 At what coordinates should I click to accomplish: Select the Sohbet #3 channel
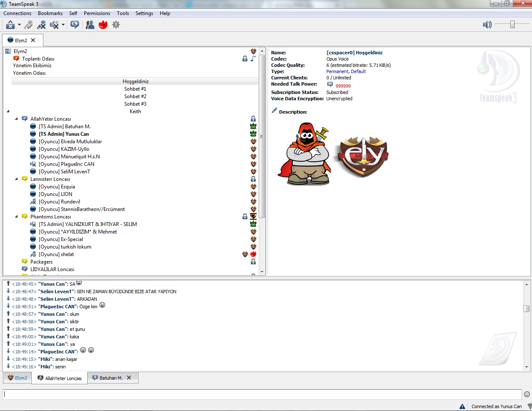[135, 104]
